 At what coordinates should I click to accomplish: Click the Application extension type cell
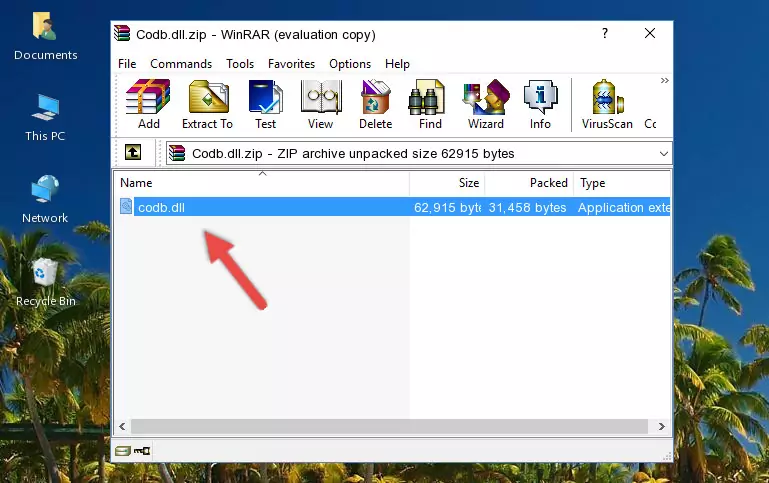(x=624, y=208)
